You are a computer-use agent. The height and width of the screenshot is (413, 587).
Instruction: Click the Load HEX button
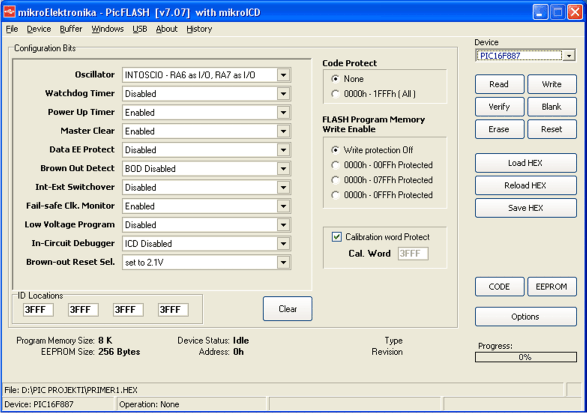click(526, 163)
